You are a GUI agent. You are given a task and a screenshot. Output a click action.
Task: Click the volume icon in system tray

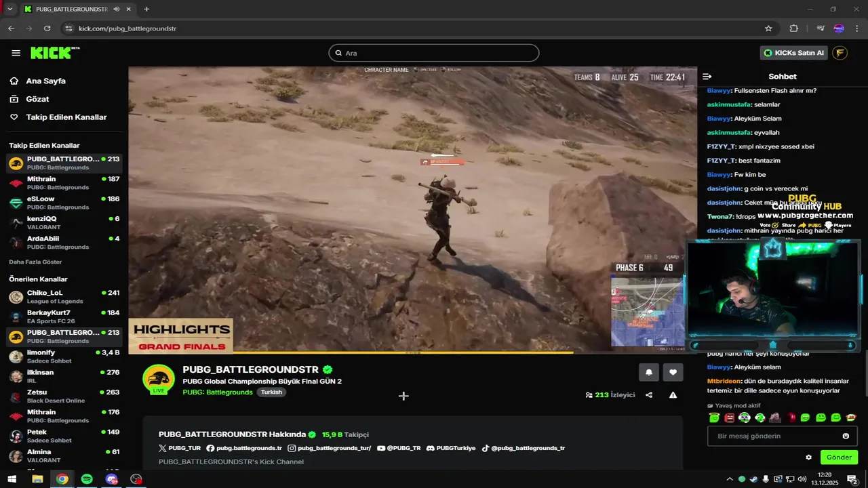point(802,479)
